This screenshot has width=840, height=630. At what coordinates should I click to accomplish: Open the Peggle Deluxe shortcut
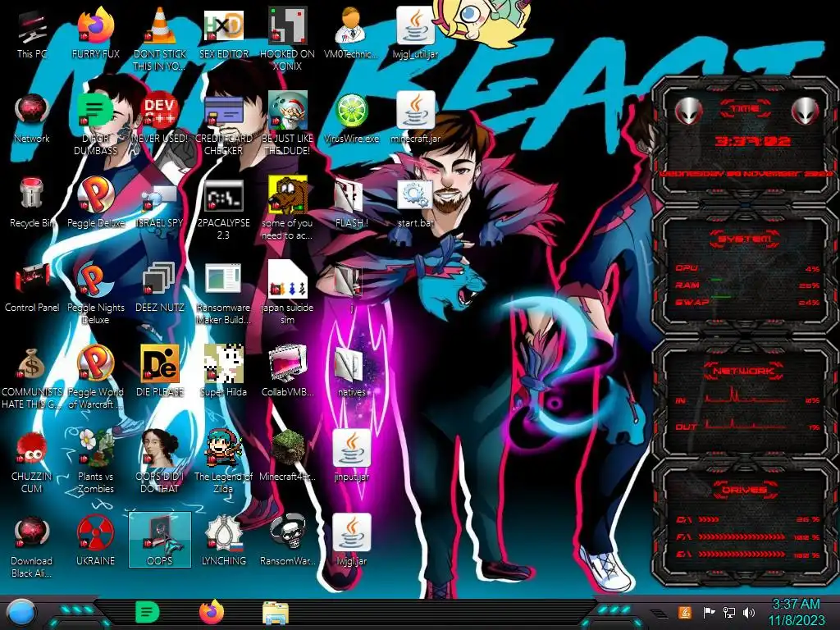[x=95, y=203]
